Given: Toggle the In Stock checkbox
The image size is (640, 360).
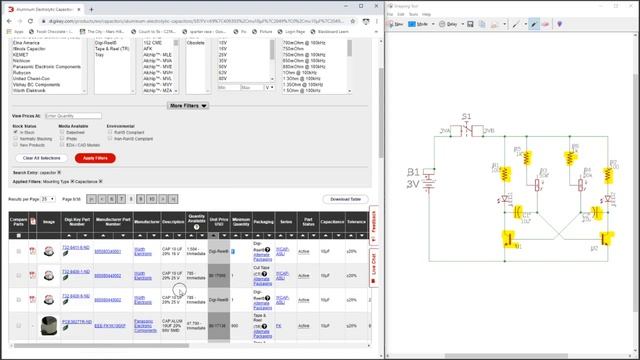Looking at the screenshot, I should 16,132.
